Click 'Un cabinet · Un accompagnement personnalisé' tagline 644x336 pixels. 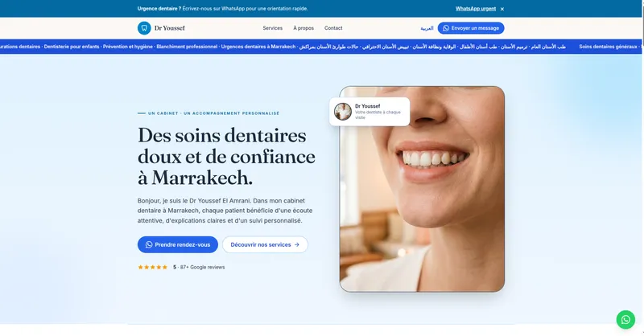[213, 113]
